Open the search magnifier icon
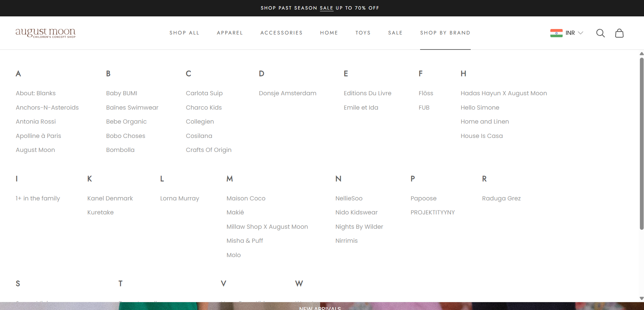The image size is (644, 310). [x=600, y=33]
